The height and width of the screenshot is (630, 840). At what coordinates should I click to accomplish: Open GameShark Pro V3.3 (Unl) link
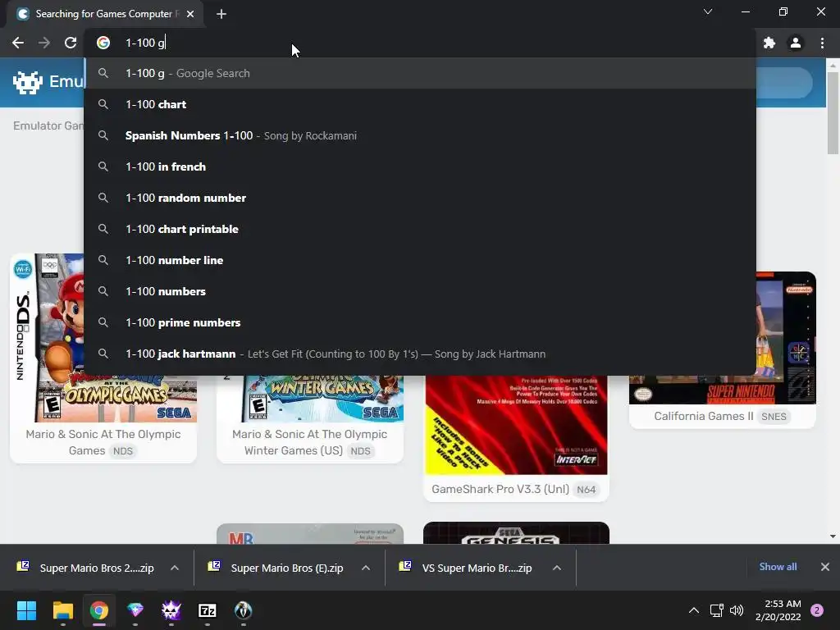[500, 489]
